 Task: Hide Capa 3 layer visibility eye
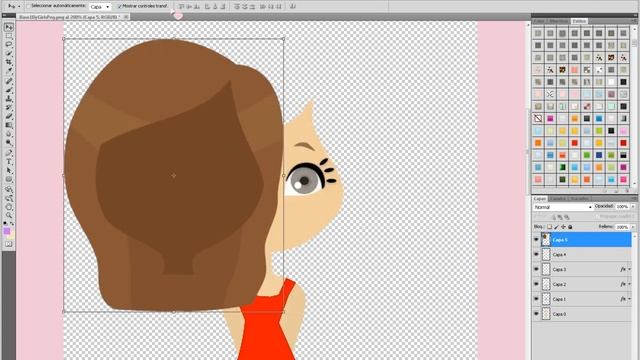[536, 269]
